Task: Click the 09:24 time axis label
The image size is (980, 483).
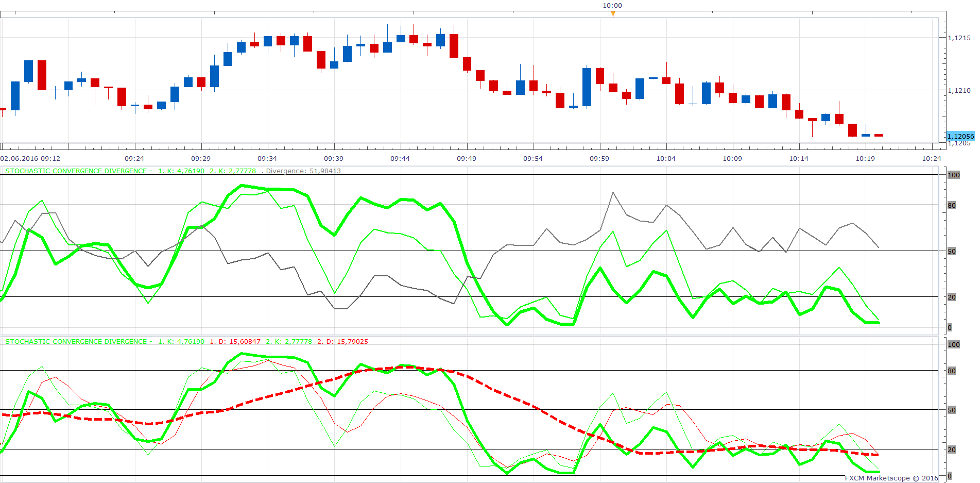Action: (134, 158)
